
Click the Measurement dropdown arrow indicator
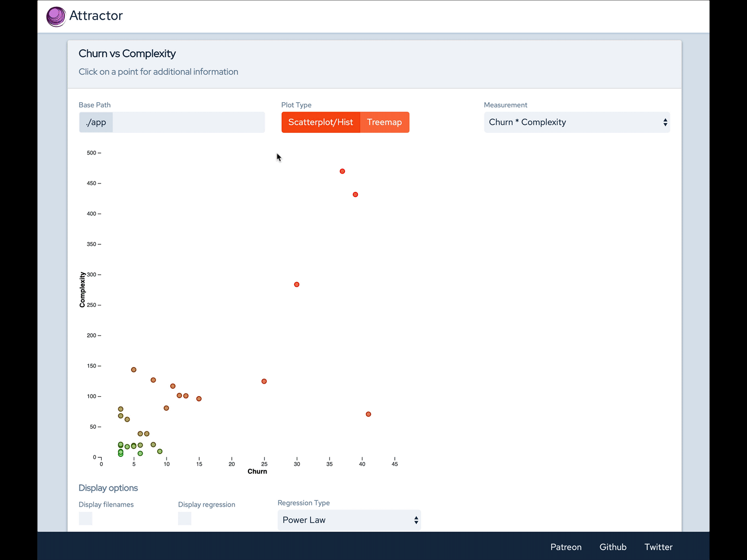665,122
